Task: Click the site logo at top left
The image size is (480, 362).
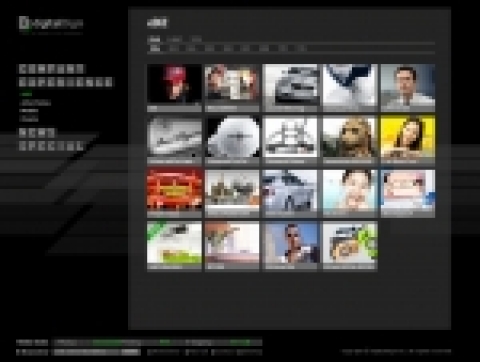Action: (x=51, y=24)
